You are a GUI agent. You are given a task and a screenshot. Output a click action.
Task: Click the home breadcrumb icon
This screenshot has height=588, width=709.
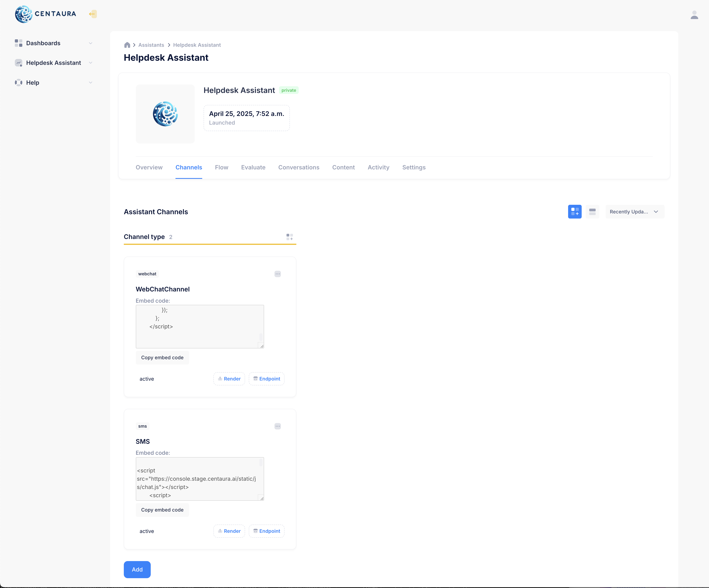click(127, 45)
